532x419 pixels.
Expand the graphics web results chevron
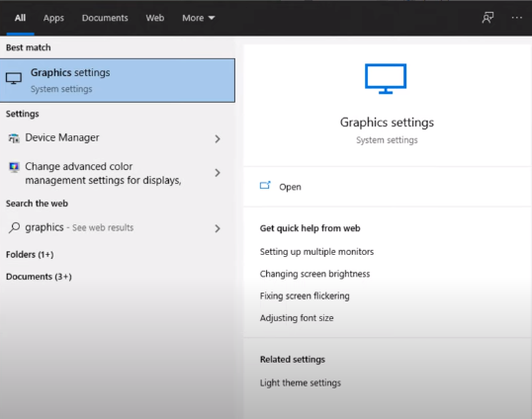(x=218, y=228)
